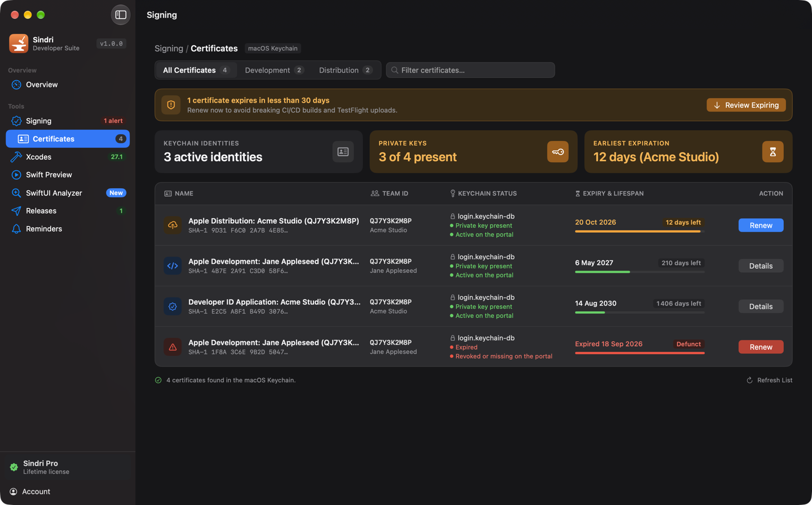This screenshot has height=505, width=812.
Task: Click the Filter certificates search field
Action: (470, 70)
